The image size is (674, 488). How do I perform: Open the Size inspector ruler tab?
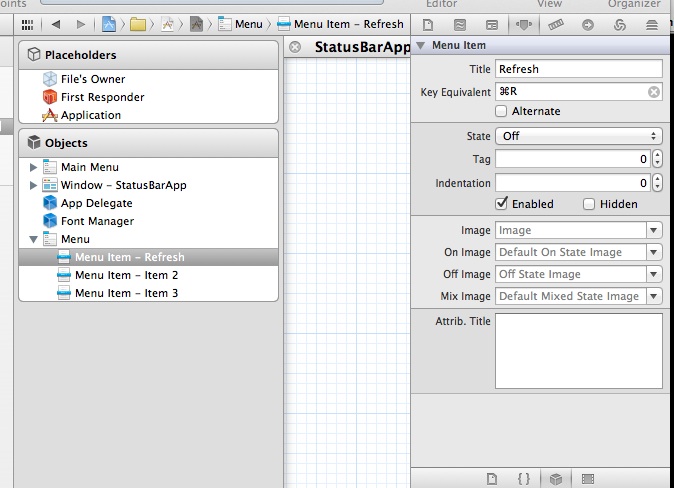click(556, 25)
